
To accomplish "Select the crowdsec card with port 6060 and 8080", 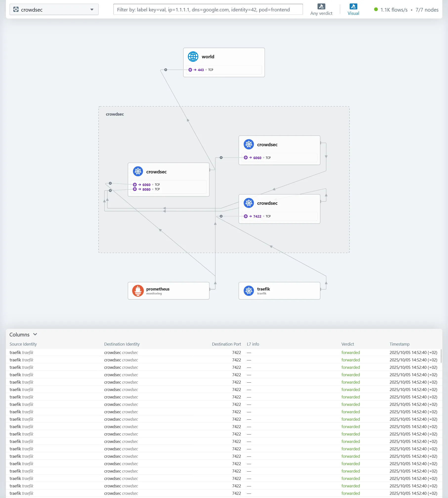I will [168, 172].
